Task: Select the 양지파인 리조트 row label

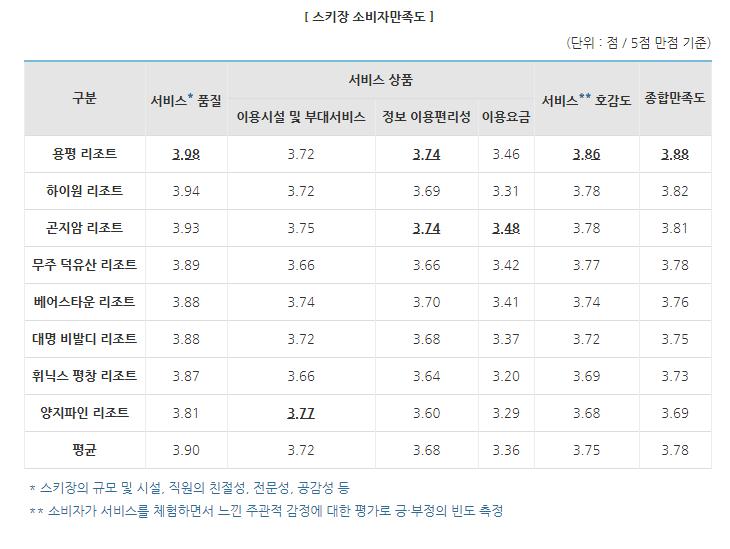Action: click(84, 413)
